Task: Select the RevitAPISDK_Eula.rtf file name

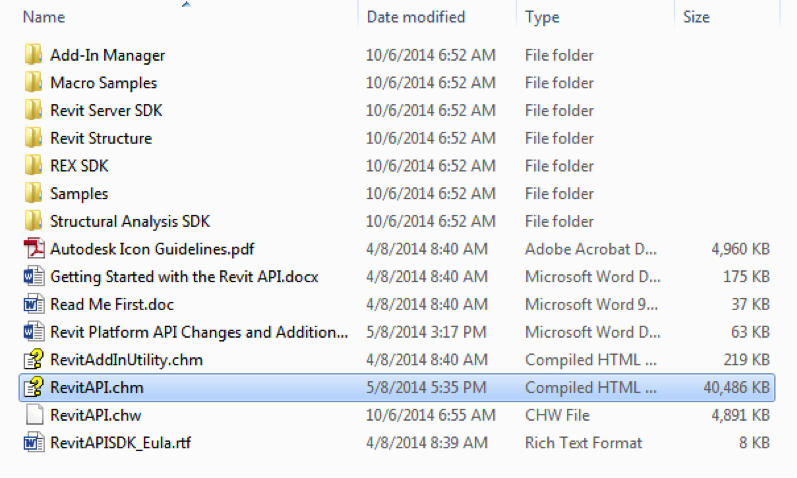Action: pos(120,443)
